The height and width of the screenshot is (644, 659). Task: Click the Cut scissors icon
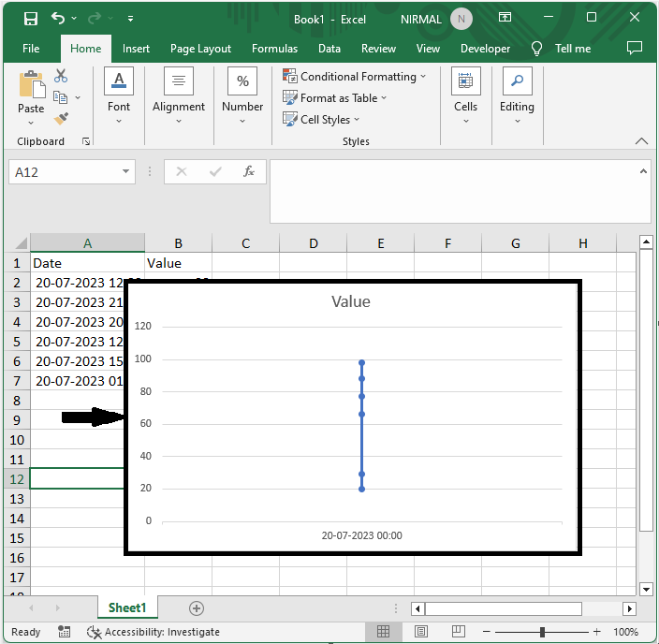tap(61, 76)
